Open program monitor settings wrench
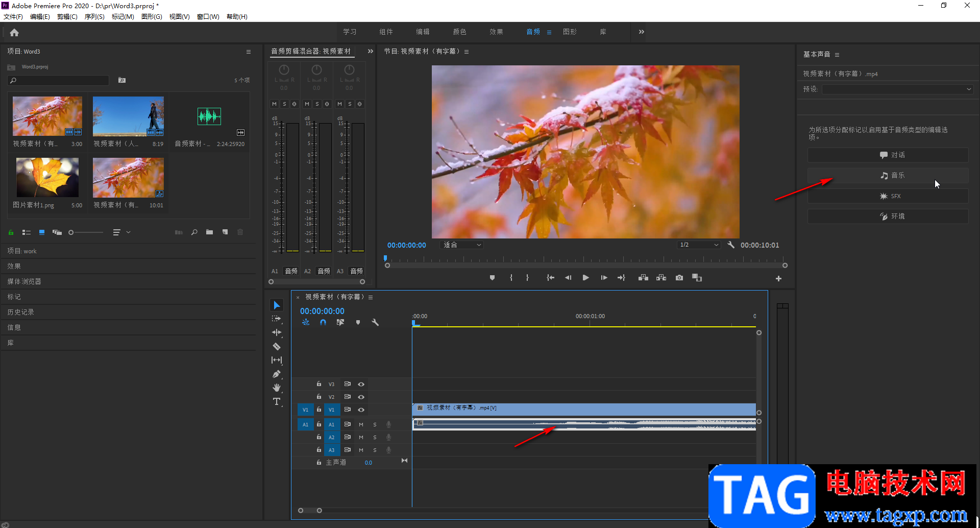The image size is (980, 528). click(731, 245)
